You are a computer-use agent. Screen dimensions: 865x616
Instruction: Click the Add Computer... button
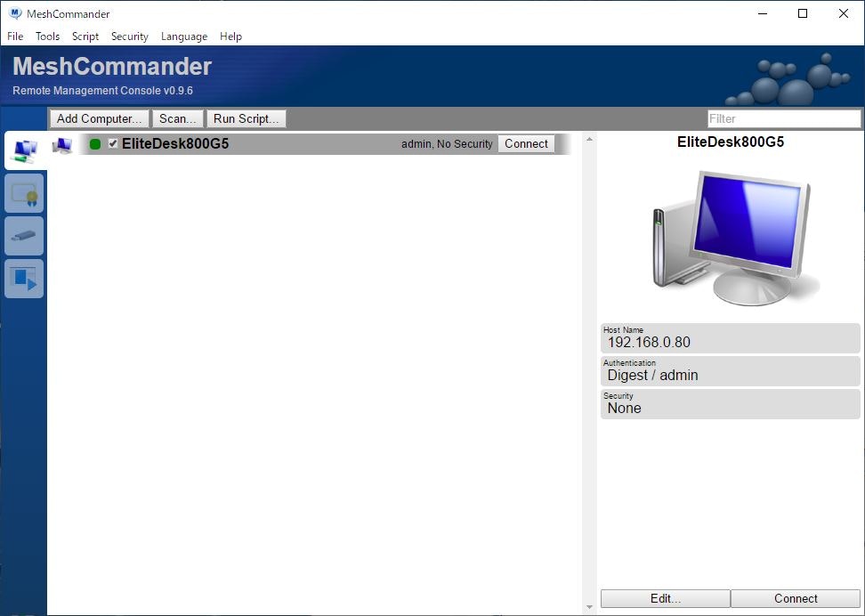(x=100, y=118)
